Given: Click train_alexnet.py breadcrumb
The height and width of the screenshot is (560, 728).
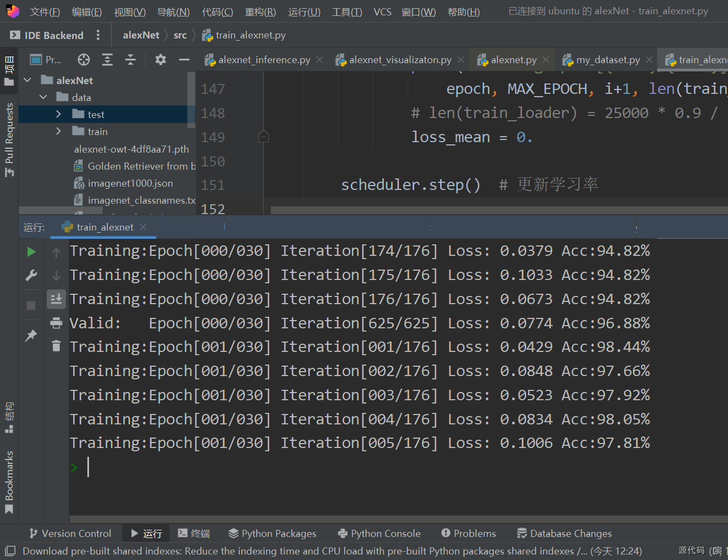Looking at the screenshot, I should click(244, 35).
